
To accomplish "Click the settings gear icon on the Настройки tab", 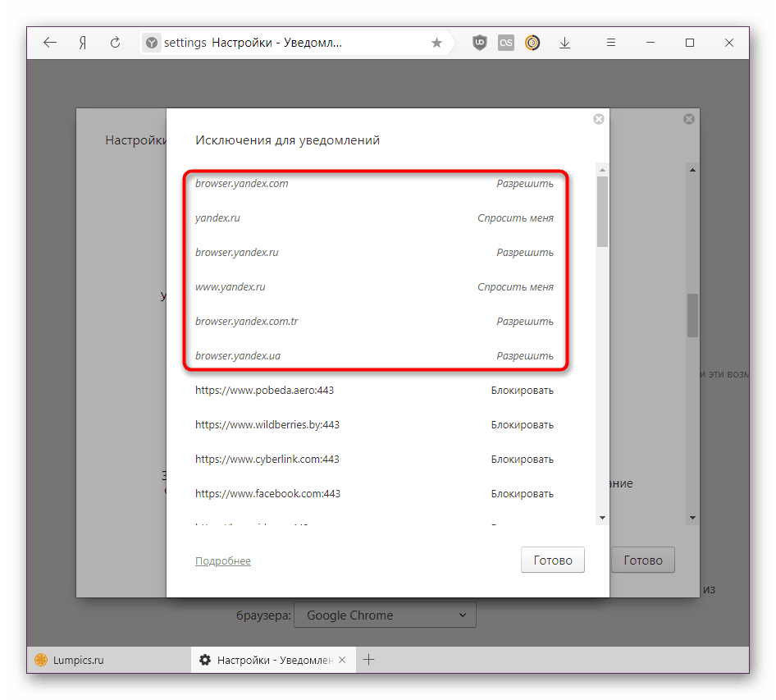I will pos(205,660).
